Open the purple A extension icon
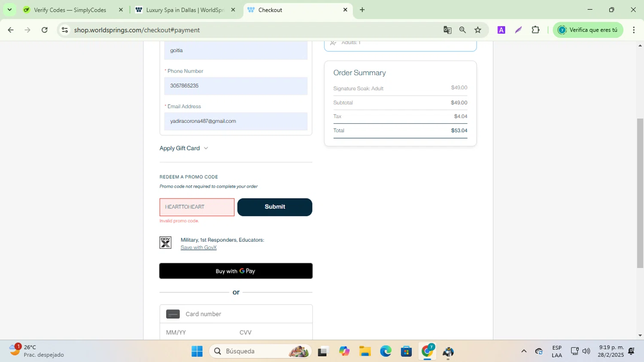The image size is (644, 362). (x=501, y=30)
